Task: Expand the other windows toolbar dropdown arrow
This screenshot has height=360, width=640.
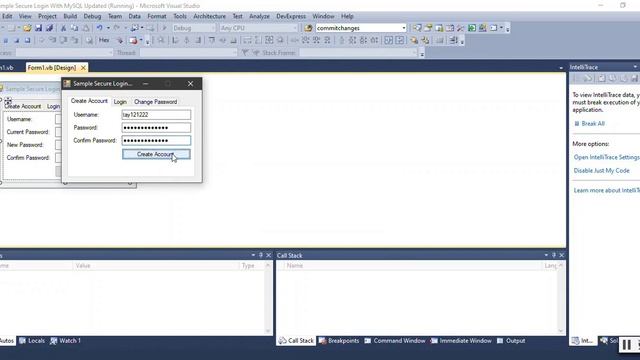Action: coord(501,28)
